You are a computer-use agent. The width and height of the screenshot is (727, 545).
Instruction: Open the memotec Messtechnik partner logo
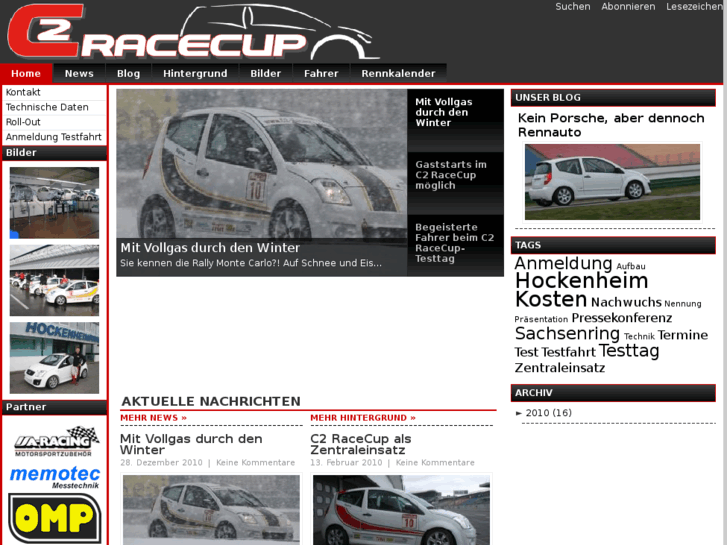[55, 477]
